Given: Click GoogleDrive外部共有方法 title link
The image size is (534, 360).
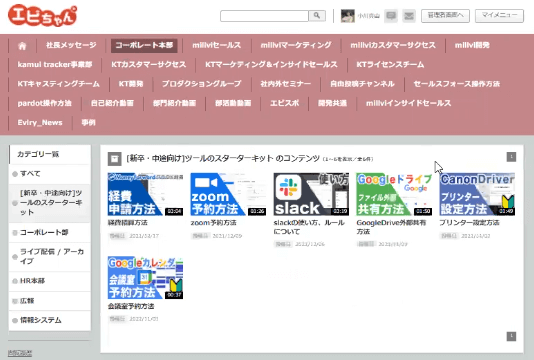Looking at the screenshot, I should (391, 227).
